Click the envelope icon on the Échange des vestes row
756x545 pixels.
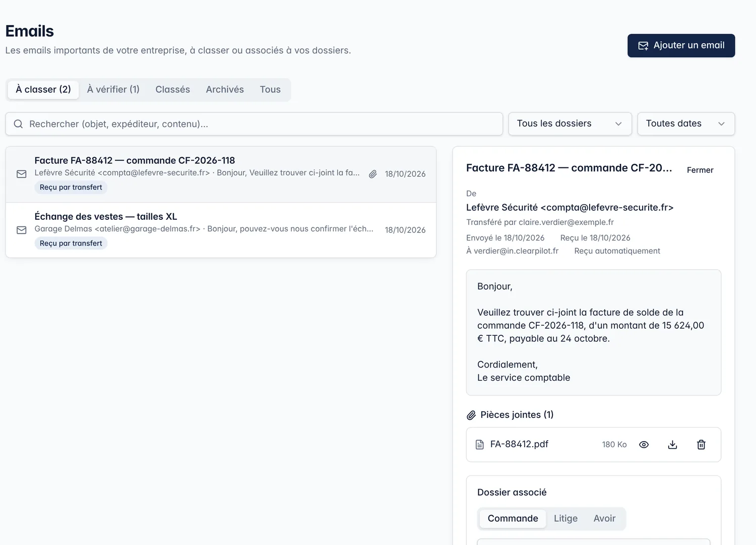(22, 230)
